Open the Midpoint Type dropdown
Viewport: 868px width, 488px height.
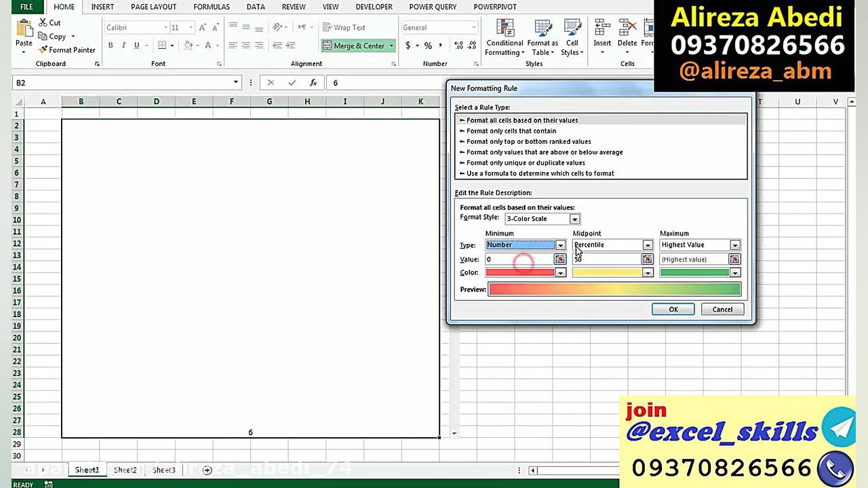click(x=647, y=245)
